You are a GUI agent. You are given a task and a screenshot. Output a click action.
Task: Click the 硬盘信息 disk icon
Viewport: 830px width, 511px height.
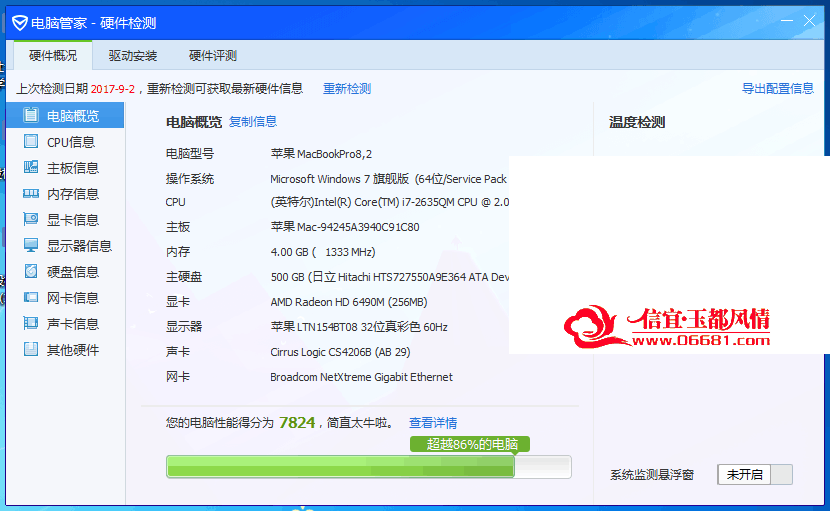[x=31, y=271]
